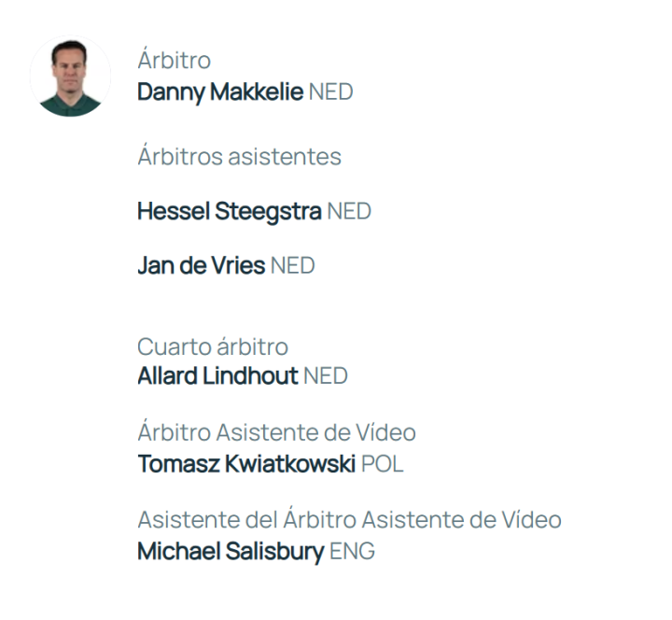
Task: Click the 'Árbitro Asistente de Vídeo' heading
Action: [x=276, y=433]
